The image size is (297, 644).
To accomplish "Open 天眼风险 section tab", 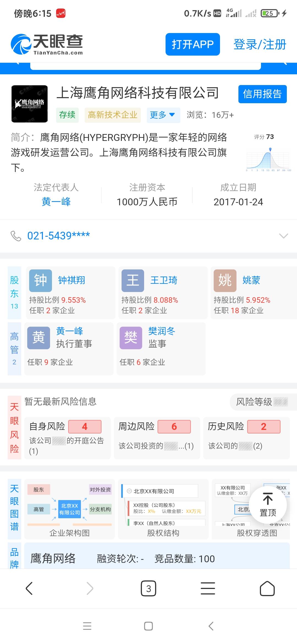I will [x=14, y=427].
